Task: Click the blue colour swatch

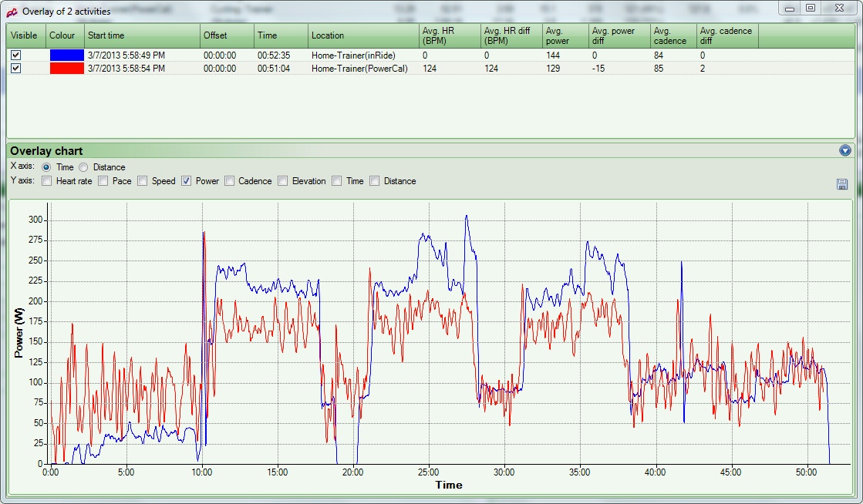Action: 66,55
